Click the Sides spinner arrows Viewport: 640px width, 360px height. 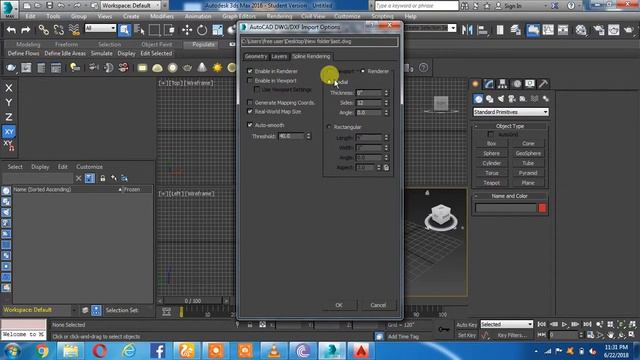(x=386, y=102)
